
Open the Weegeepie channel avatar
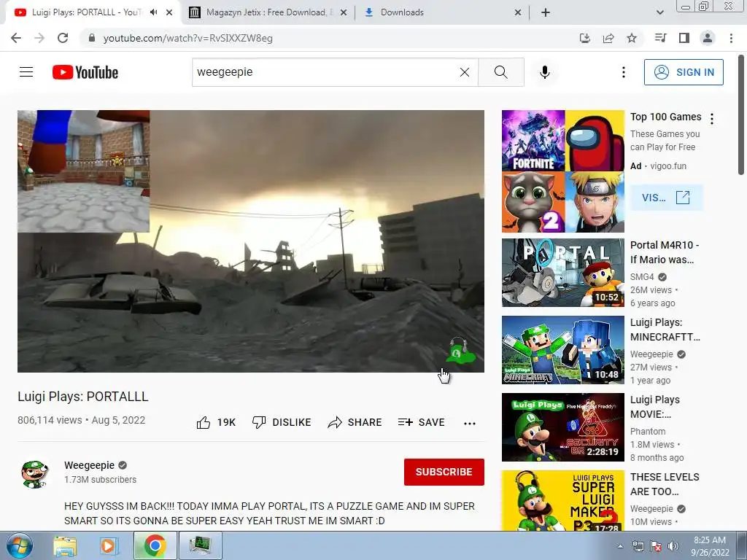[x=35, y=473]
